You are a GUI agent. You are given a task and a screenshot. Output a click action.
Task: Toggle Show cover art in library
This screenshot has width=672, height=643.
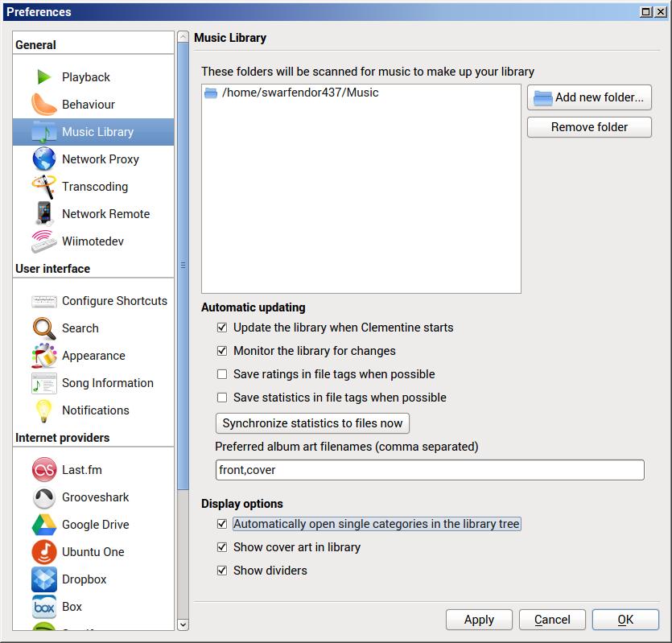tap(222, 547)
